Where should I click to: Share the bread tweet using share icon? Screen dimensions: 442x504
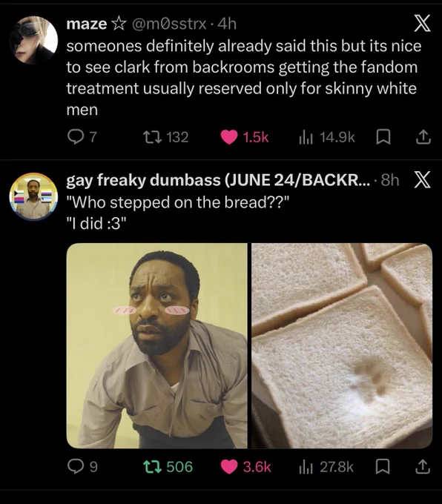click(423, 467)
